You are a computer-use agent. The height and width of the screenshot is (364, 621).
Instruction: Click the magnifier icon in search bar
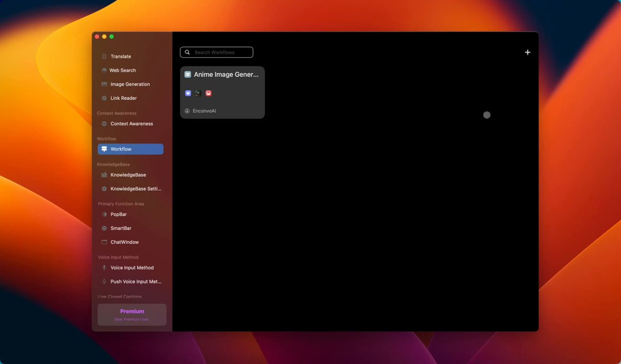click(187, 52)
